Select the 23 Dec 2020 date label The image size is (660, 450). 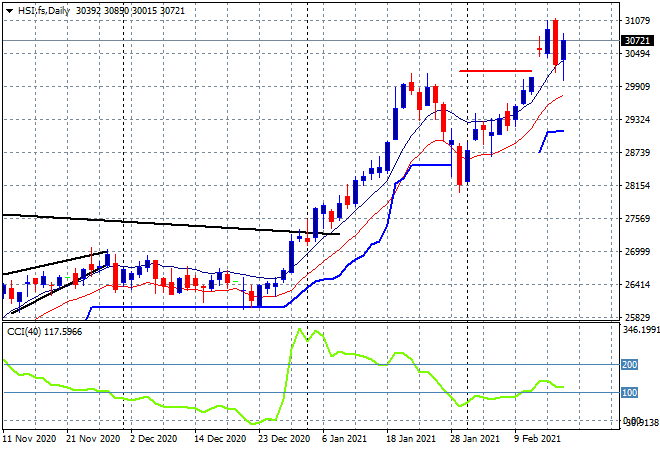coord(284,439)
